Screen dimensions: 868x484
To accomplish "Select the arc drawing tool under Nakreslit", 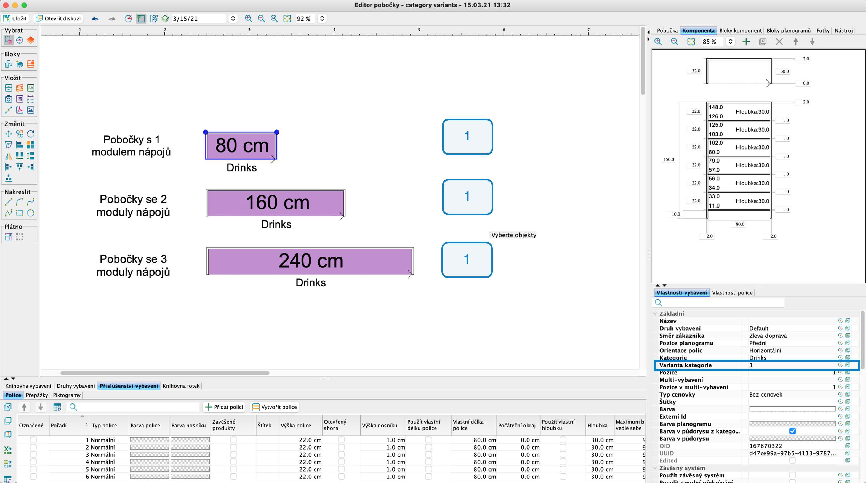I will (x=20, y=202).
